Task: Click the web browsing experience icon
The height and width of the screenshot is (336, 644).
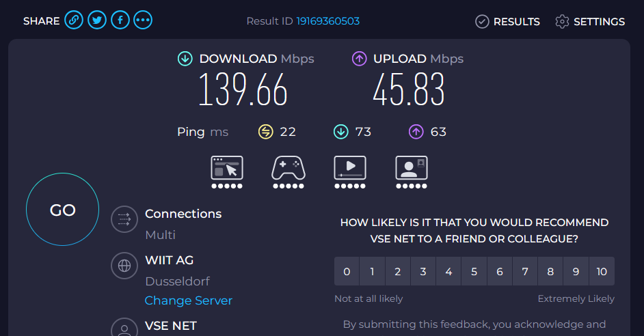Action: pyautogui.click(x=227, y=168)
